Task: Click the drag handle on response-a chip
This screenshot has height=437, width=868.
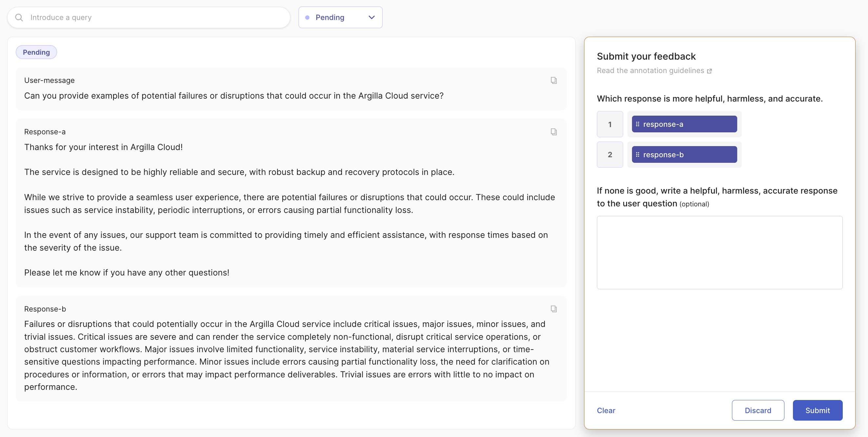Action: tap(638, 124)
